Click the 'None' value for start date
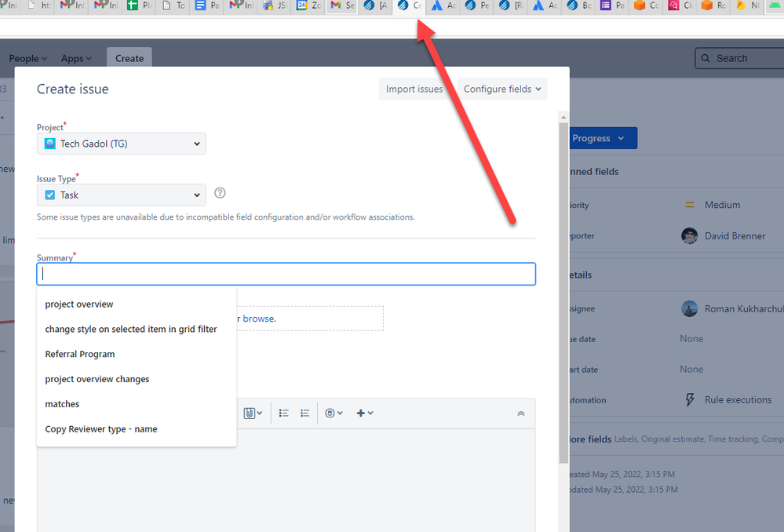 [x=691, y=370]
